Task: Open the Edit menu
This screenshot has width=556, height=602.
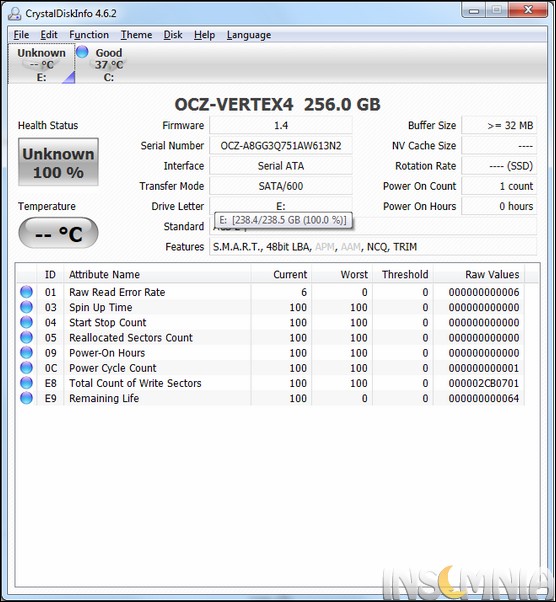Action: point(49,35)
